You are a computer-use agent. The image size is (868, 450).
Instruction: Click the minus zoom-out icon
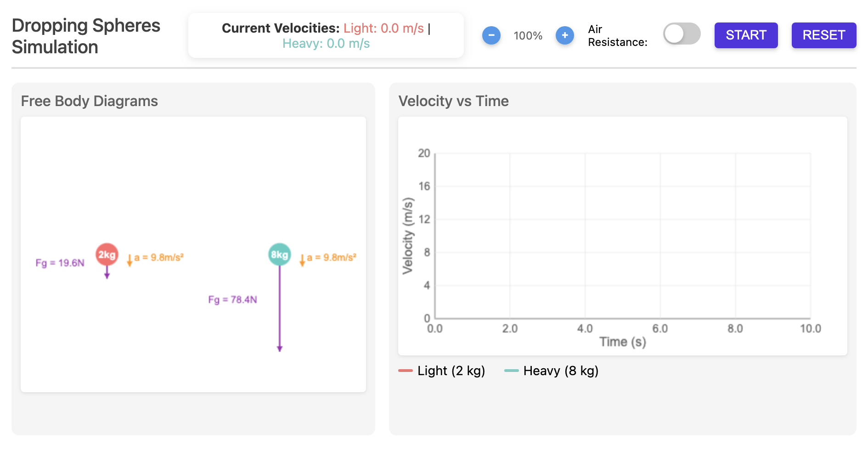[x=491, y=35]
